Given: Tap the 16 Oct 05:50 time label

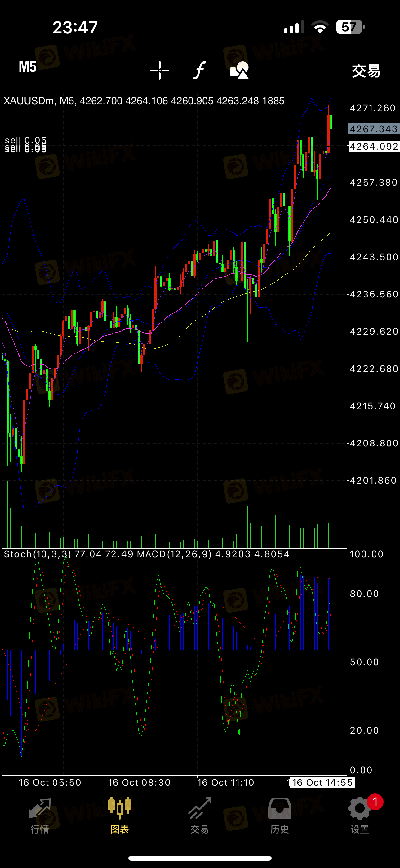Looking at the screenshot, I should (x=50, y=782).
